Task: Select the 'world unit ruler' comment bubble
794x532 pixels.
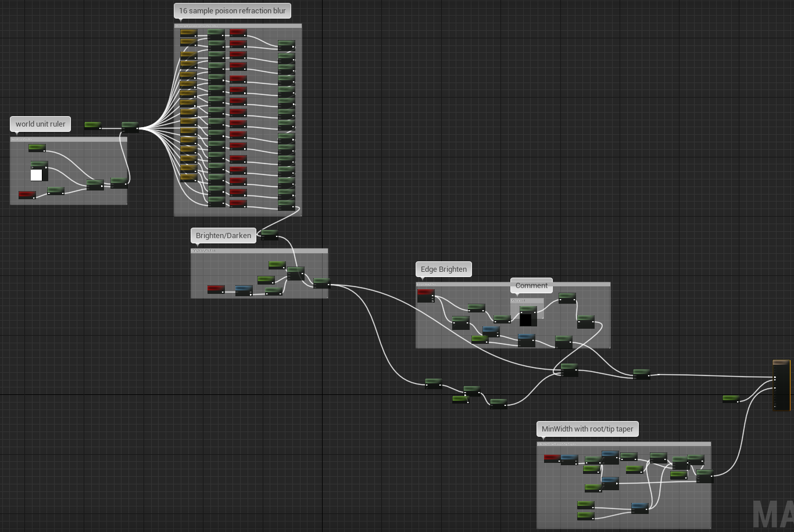Action: (40, 124)
